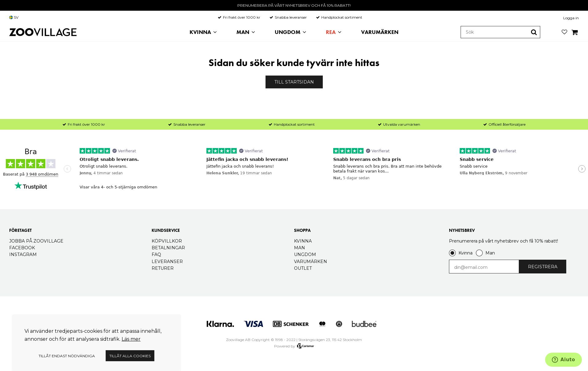Click the Trustpilot four-star rating graphic
This screenshot has height=371, width=588.
(31, 164)
